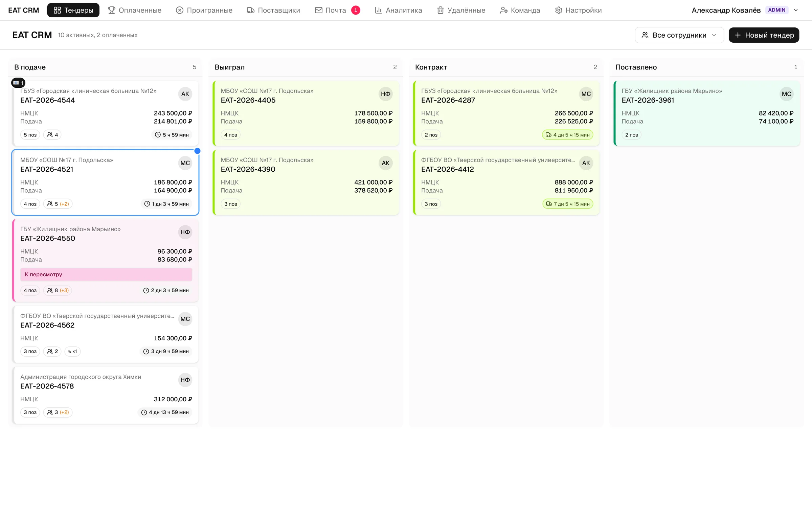Click the retry ×1 chip on EAT-2026-4562
This screenshot has width=812, height=508.
(x=72, y=352)
